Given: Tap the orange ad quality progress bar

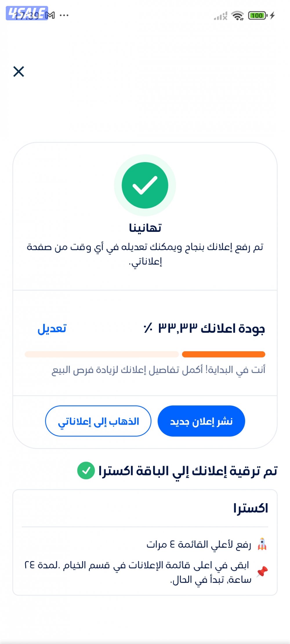Looking at the screenshot, I should click(223, 354).
